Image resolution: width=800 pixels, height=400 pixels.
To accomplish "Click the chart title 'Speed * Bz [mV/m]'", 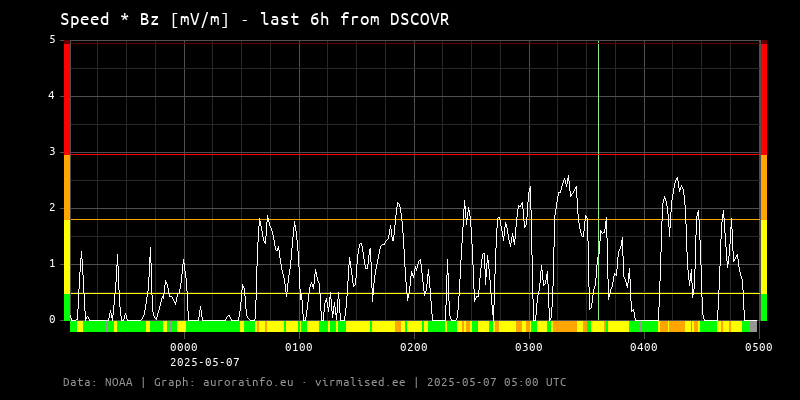I will (144, 19).
